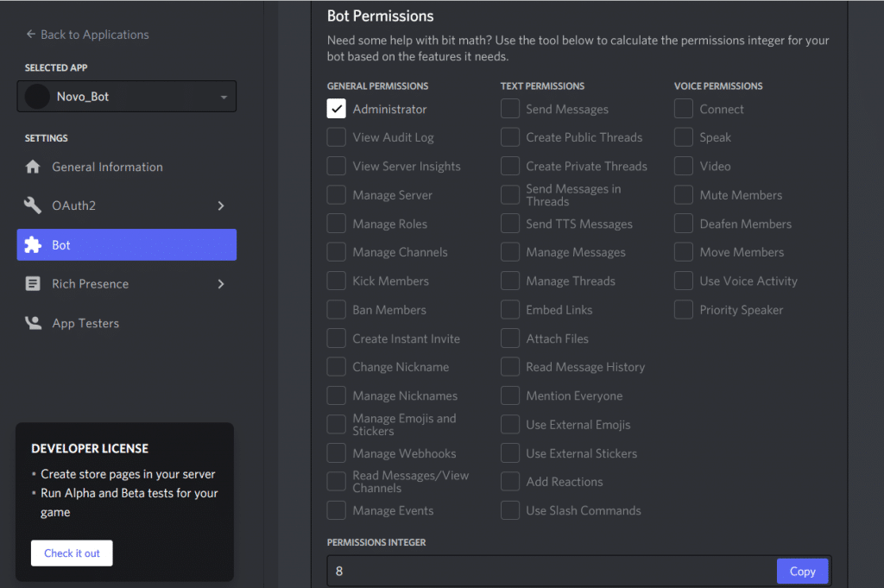
Task: Check the Priority Speaker permission
Action: (x=684, y=309)
